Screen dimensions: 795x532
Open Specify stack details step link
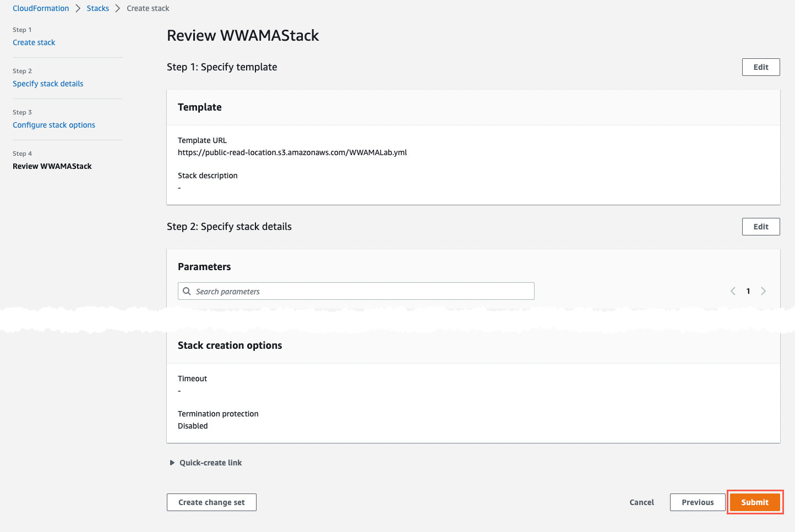tap(48, 84)
